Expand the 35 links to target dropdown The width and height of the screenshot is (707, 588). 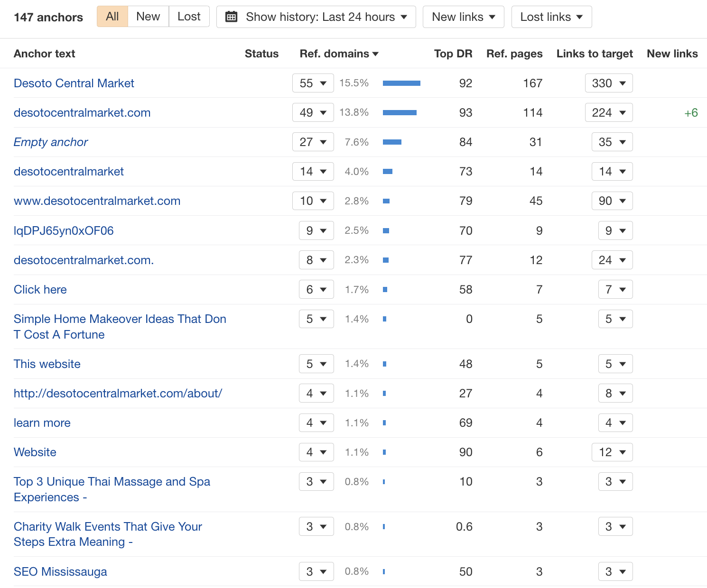point(612,142)
